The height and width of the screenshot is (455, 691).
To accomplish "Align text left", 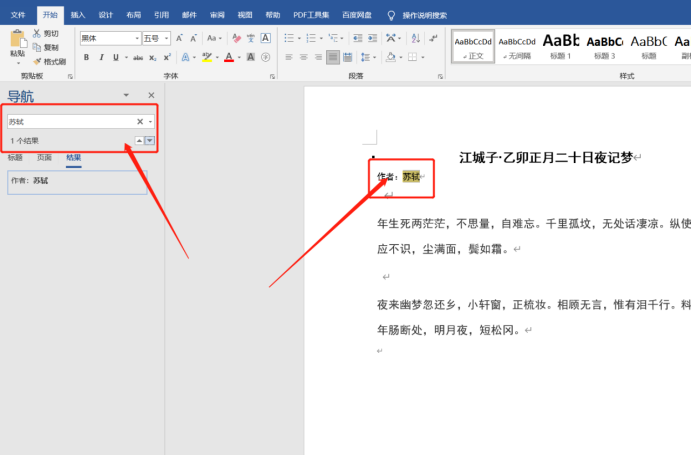I will tap(289, 57).
